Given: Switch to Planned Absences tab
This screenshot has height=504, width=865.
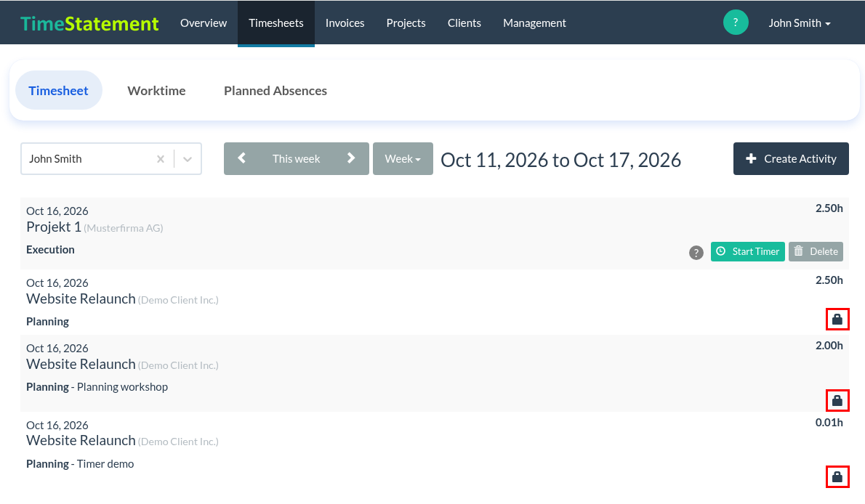Looking at the screenshot, I should click(x=275, y=91).
